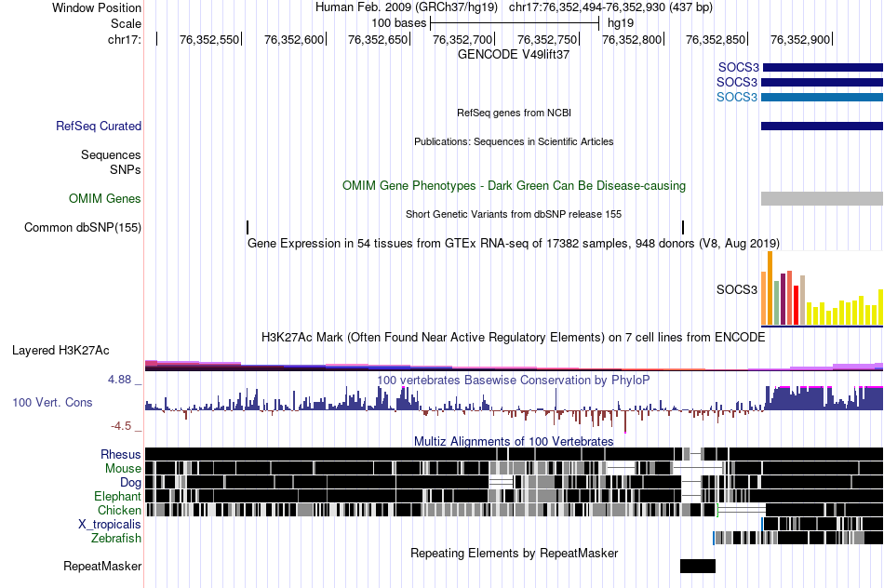
Task: Open the light blue SOCS3 transcript
Action: (x=822, y=97)
